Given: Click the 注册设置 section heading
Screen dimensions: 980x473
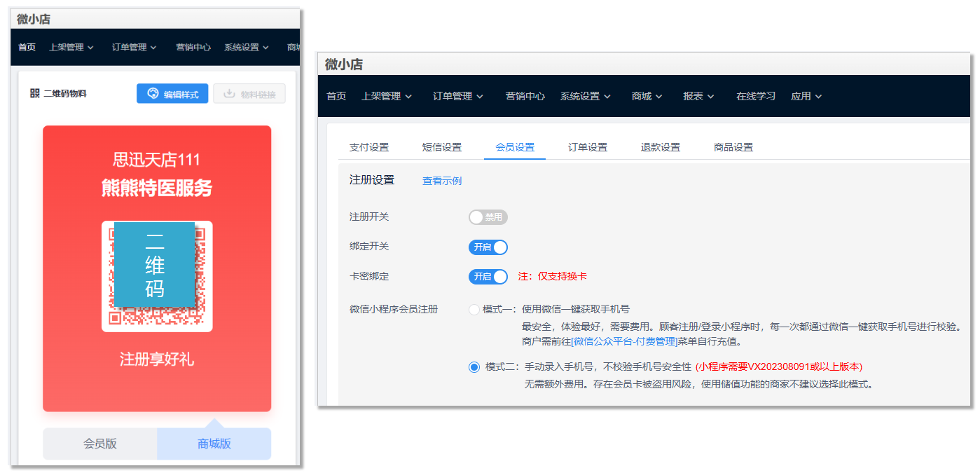Looking at the screenshot, I should tap(372, 180).
